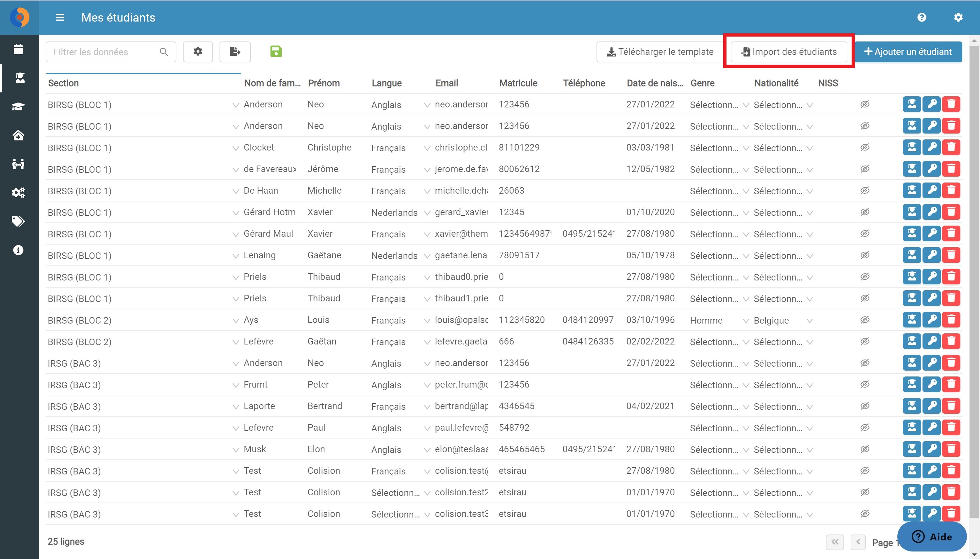The image size is (980, 559).
Task: Sort by Section column header
Action: pyautogui.click(x=63, y=83)
